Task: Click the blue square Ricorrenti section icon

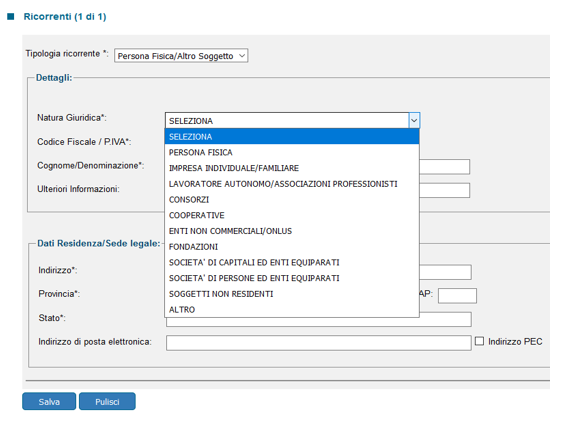Action: tap(11, 16)
